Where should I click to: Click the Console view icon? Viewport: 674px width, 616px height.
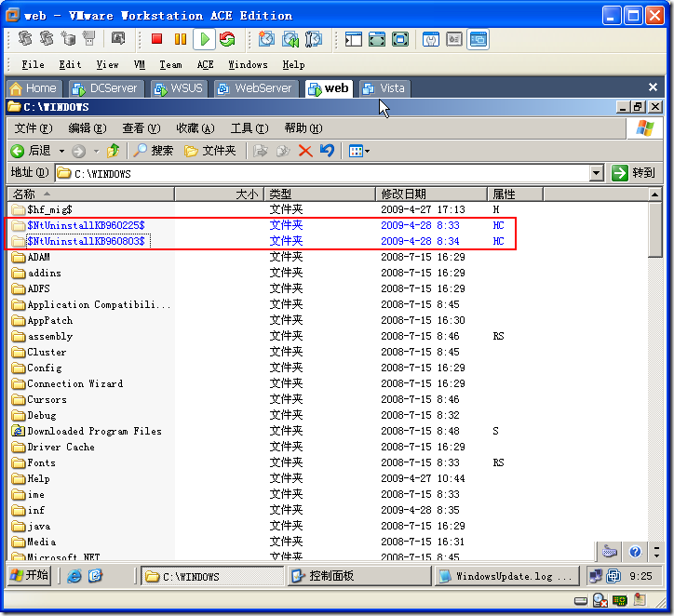tap(478, 39)
